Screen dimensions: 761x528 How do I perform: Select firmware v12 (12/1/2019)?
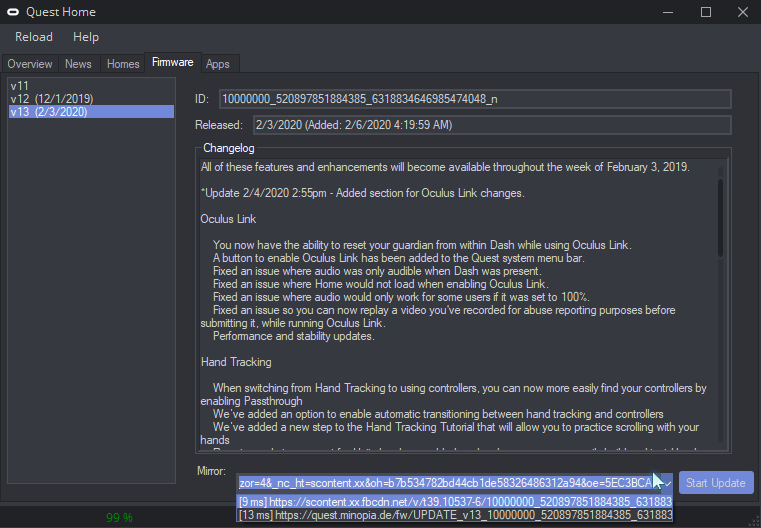[x=91, y=99]
